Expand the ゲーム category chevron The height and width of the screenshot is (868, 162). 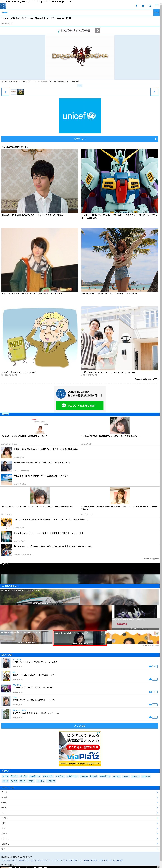coord(157,803)
